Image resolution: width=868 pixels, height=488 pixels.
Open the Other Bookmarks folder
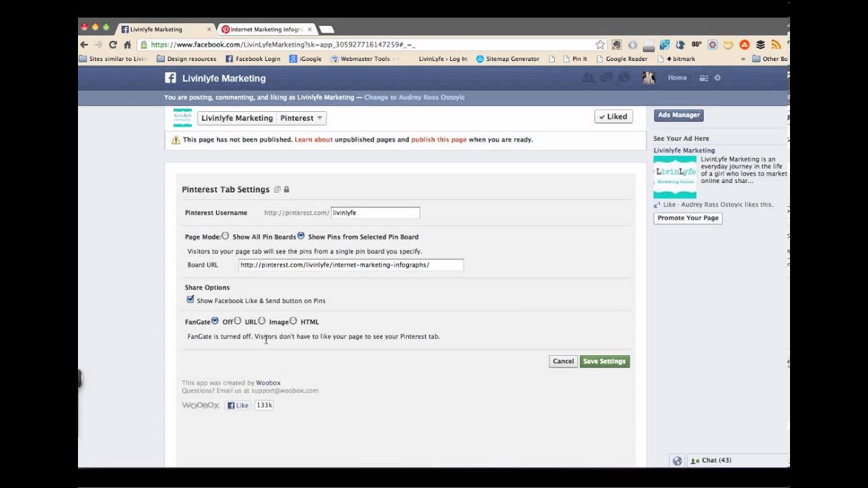pos(770,59)
